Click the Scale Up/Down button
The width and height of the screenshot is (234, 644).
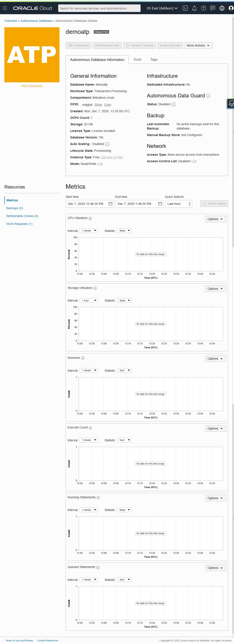[x=170, y=45]
